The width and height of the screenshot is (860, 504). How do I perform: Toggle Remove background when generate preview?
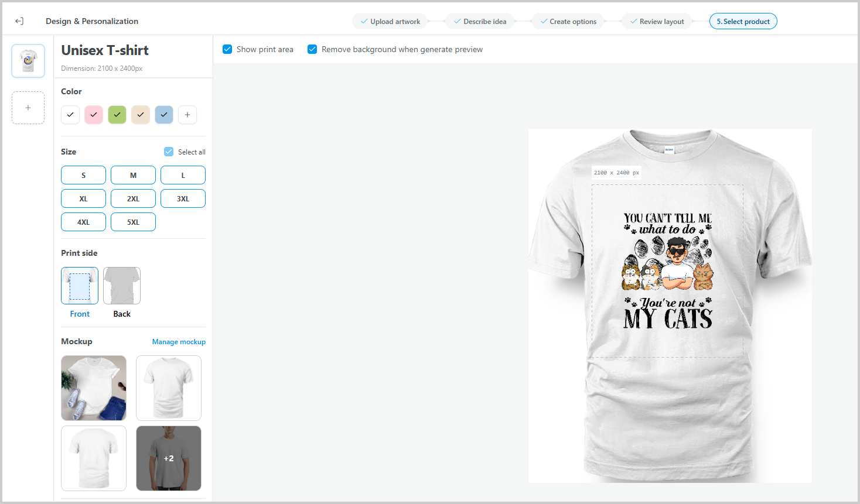pyautogui.click(x=312, y=49)
